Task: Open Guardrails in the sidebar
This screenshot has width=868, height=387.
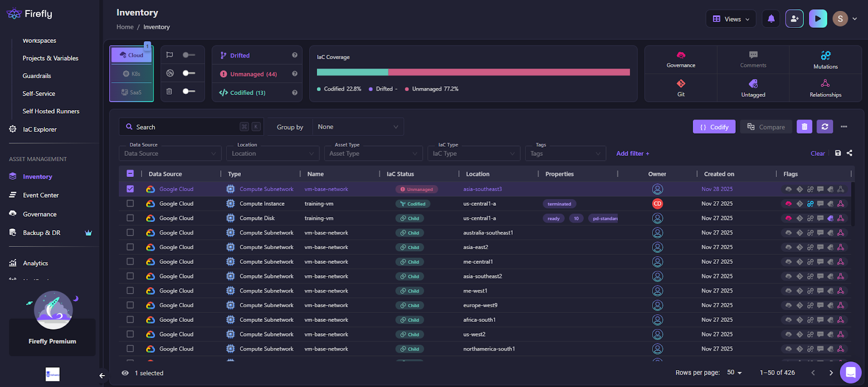Action: point(37,76)
